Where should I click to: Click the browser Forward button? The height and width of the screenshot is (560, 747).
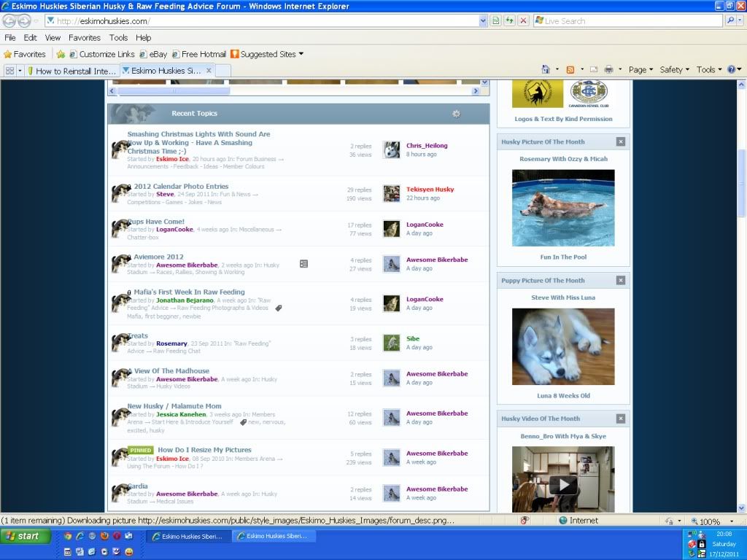pyautogui.click(x=24, y=21)
